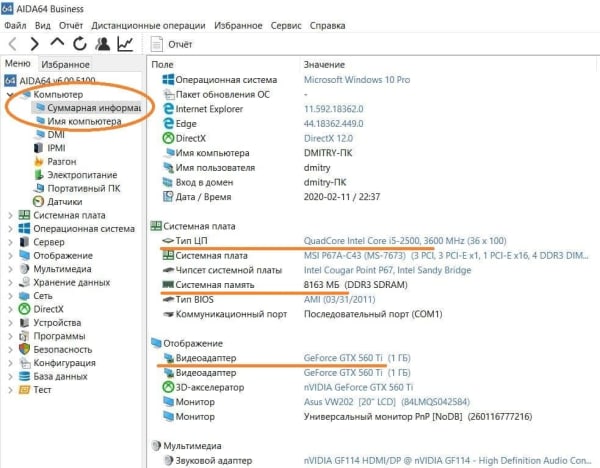Screen dimensions: 600x468
Task: Click the Безопасность shield icon
Action: [x=24, y=349]
